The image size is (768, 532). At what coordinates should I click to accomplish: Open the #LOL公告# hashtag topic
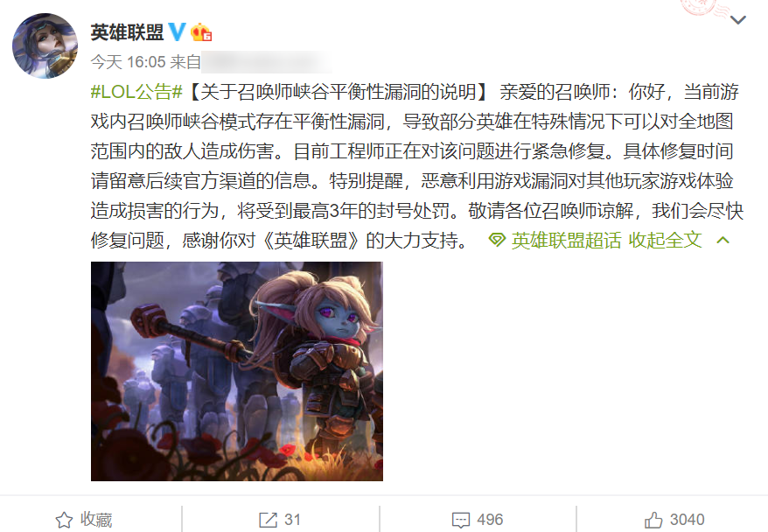(x=136, y=92)
